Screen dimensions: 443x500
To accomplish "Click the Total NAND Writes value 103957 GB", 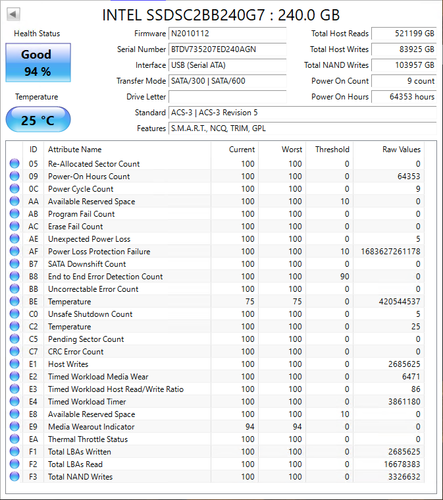I will point(404,65).
